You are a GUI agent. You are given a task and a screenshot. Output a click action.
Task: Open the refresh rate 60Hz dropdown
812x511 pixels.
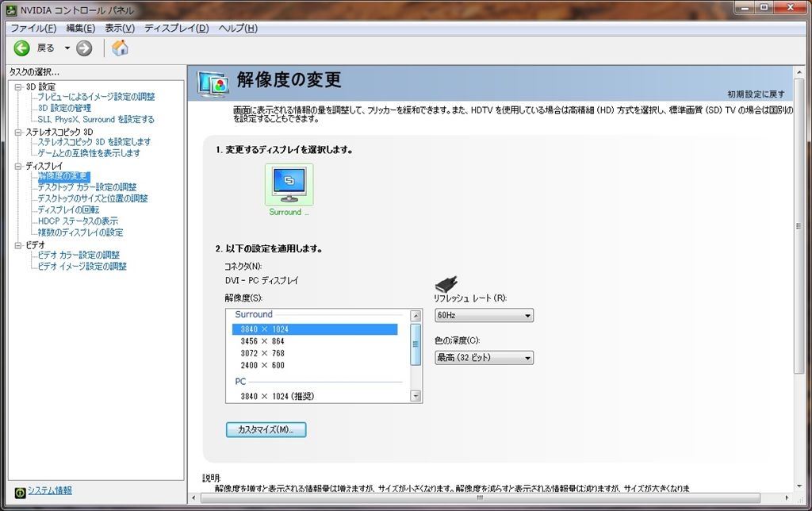pos(484,315)
